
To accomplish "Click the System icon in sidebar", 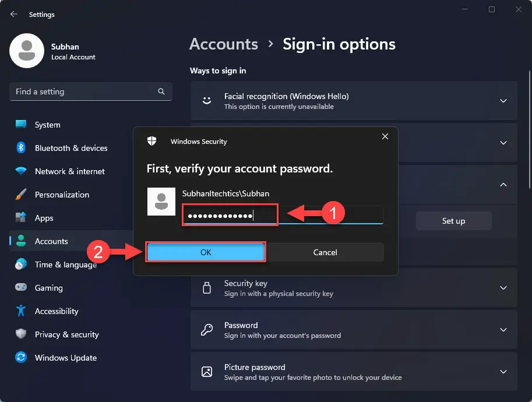I will coord(21,125).
